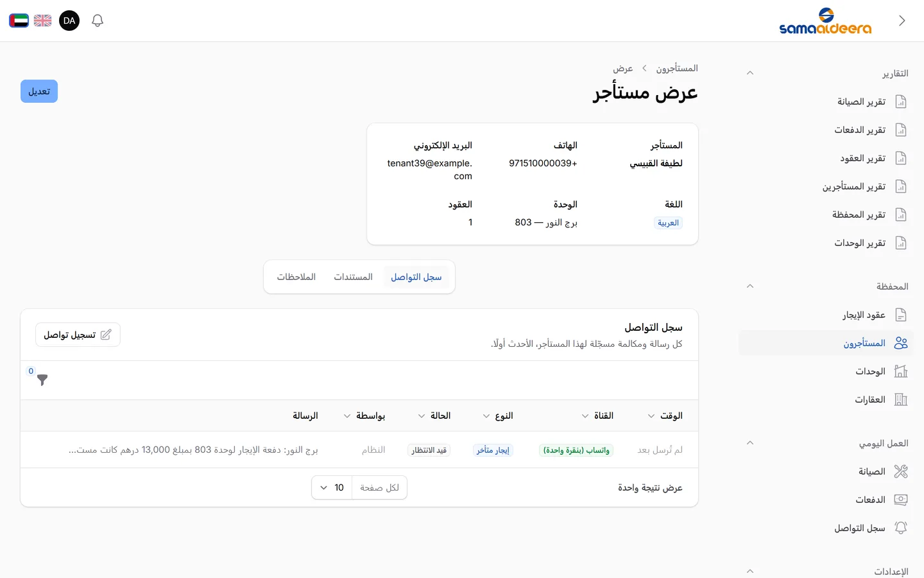Image resolution: width=924 pixels, height=578 pixels.
Task: Collapse the reports section (التقارير)
Action: [749, 73]
